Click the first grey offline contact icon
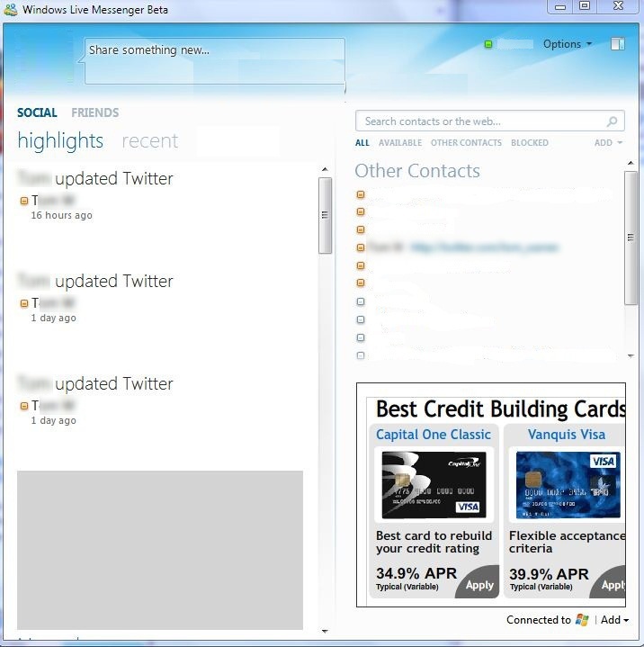This screenshot has width=644, height=647. coord(361,301)
